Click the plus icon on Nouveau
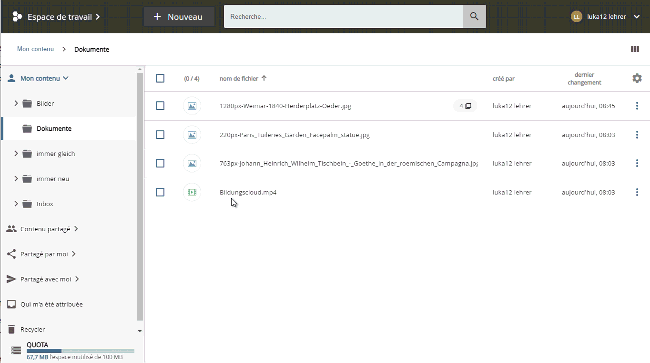The height and width of the screenshot is (363, 650). (157, 17)
